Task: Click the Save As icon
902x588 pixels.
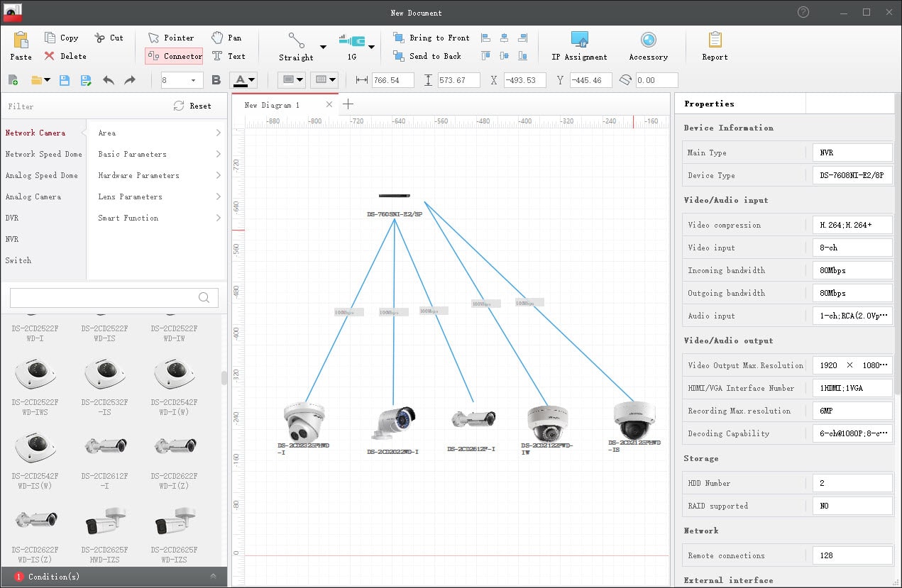Action: (x=86, y=80)
